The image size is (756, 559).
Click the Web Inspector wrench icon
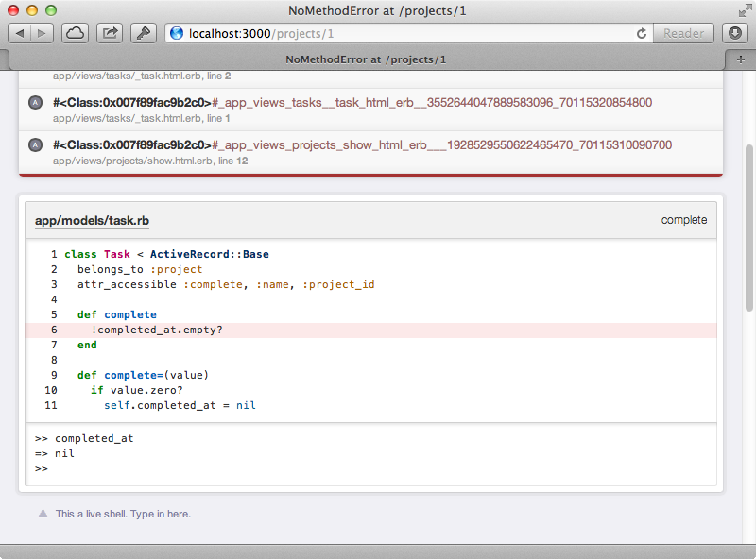click(x=143, y=32)
